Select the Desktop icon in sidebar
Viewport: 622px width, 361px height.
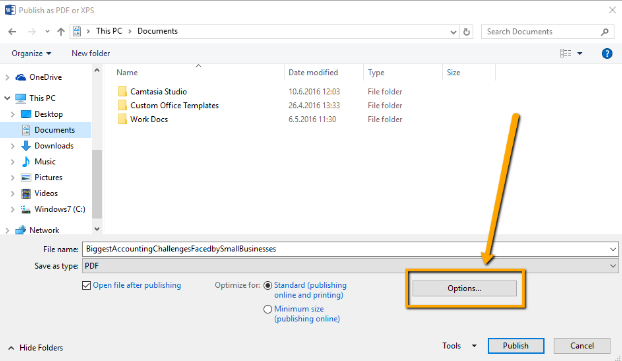pos(26,114)
